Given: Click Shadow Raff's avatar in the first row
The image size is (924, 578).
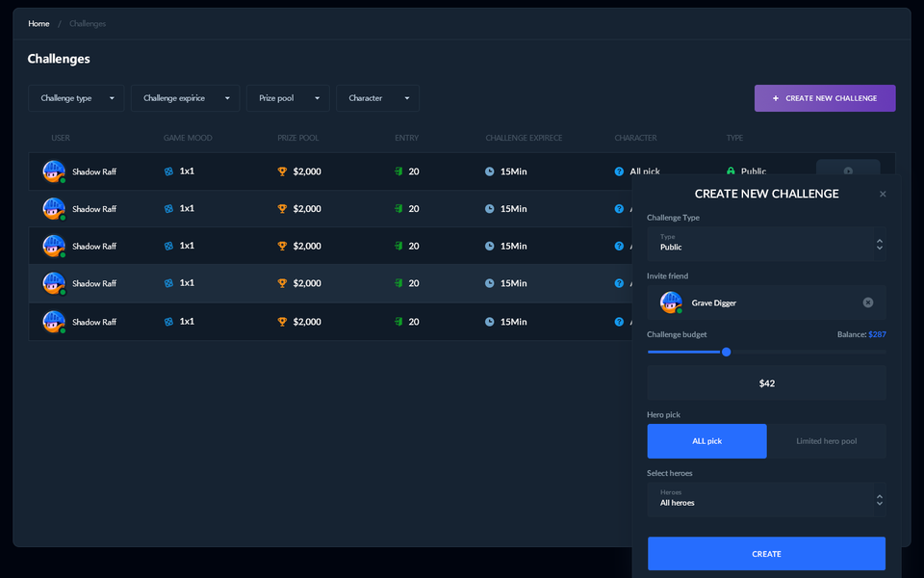Looking at the screenshot, I should pos(54,171).
